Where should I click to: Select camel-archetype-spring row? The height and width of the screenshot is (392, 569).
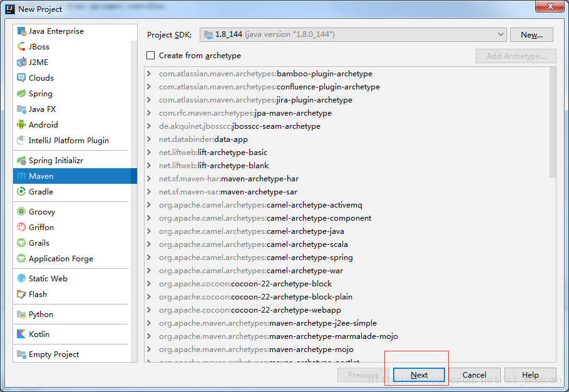click(347, 257)
